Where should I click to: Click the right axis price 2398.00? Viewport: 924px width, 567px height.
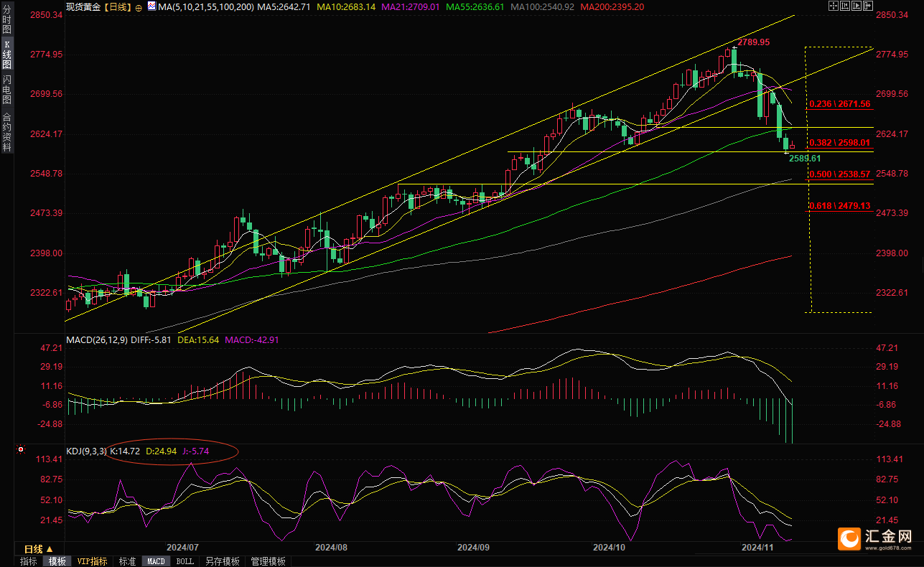(x=892, y=253)
